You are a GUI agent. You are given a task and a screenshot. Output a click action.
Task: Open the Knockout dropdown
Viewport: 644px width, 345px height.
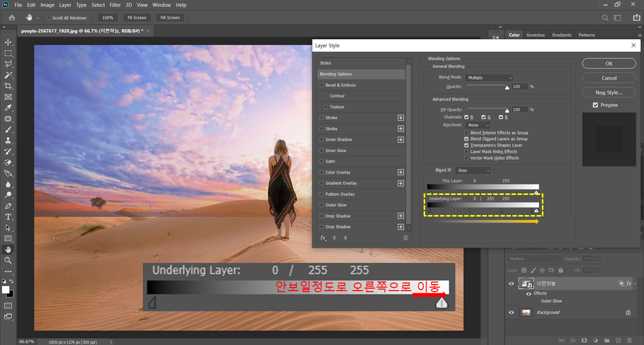click(x=478, y=125)
